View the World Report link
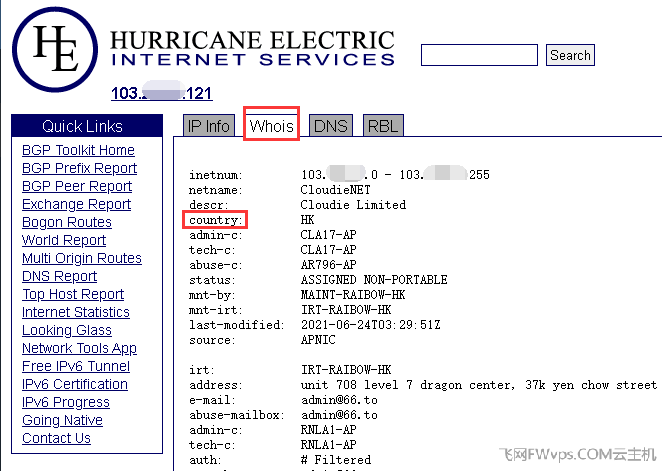Image resolution: width=662 pixels, height=471 pixels. pos(64,240)
